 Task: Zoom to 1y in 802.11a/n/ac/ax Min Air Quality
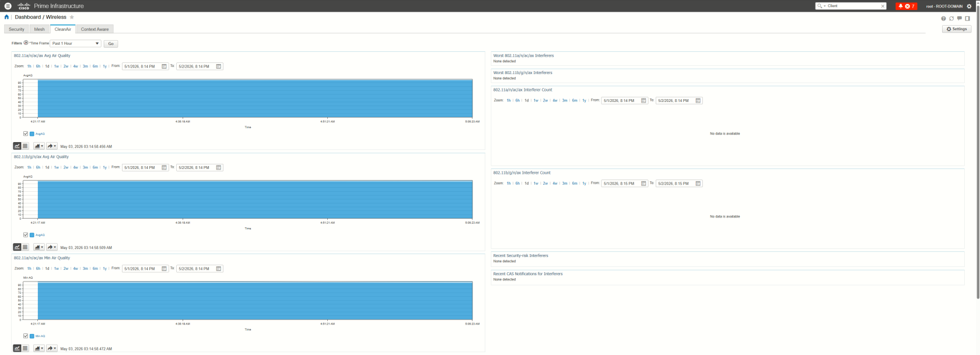(105, 269)
